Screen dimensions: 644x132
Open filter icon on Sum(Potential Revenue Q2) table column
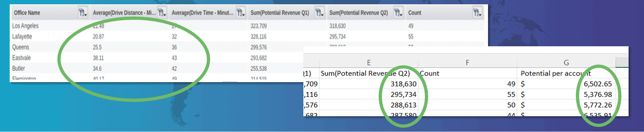pyautogui.click(x=398, y=13)
